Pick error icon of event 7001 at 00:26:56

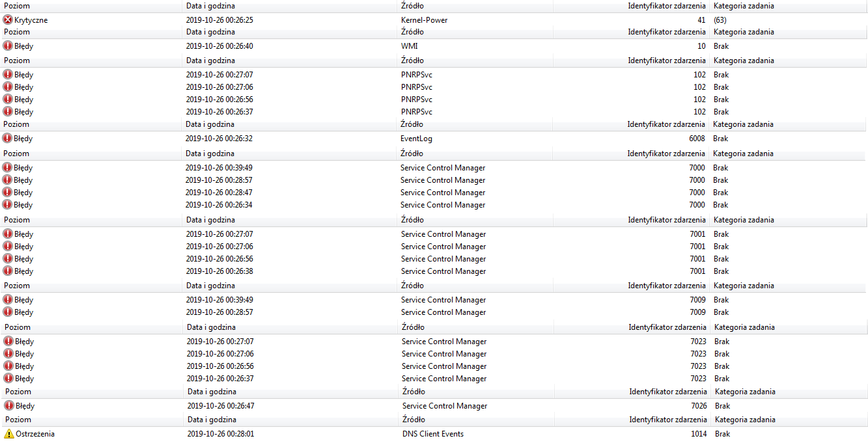coord(8,259)
